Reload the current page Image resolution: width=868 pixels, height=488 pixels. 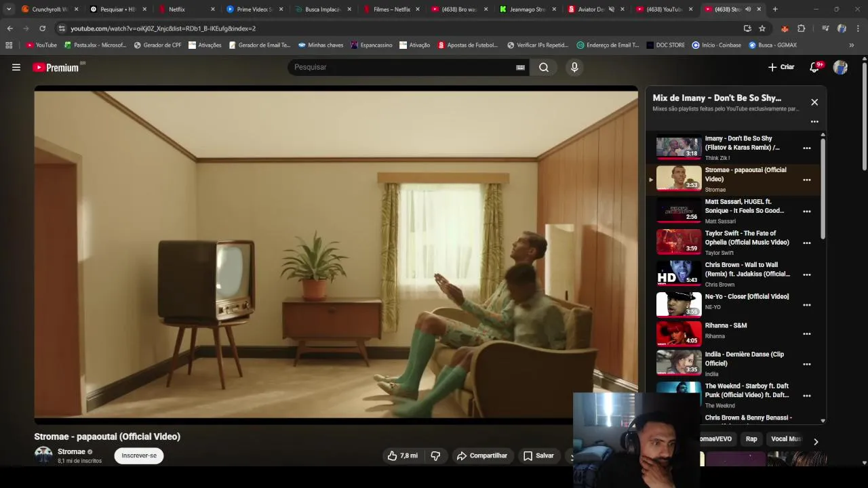[42, 28]
